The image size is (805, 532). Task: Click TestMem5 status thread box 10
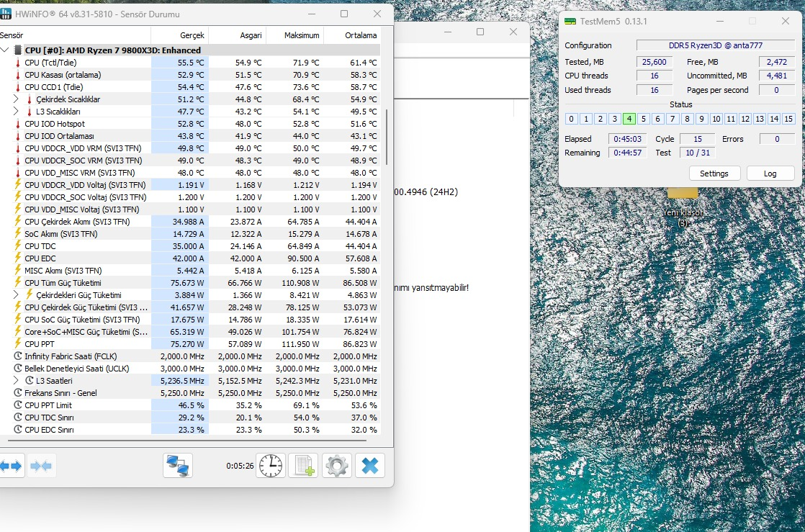tap(716, 119)
